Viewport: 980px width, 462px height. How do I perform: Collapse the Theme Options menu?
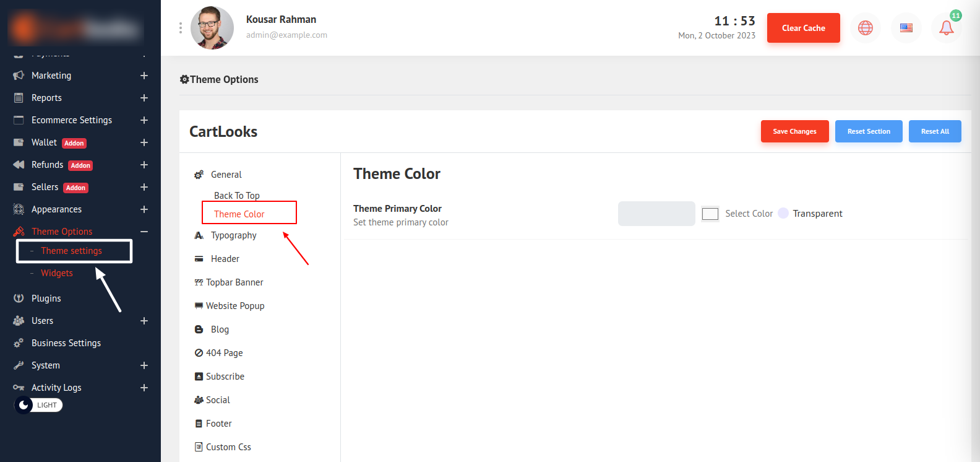(x=144, y=232)
